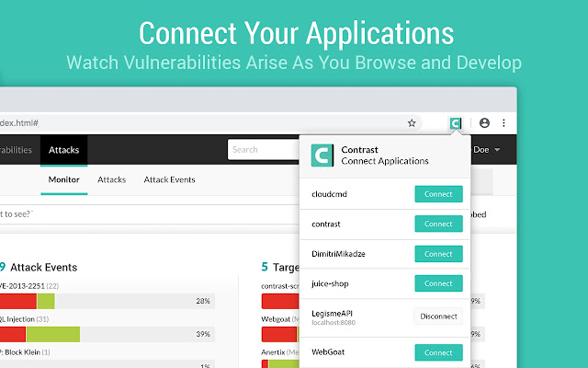Select the cloudcmd application name
588x368 pixels.
point(329,194)
